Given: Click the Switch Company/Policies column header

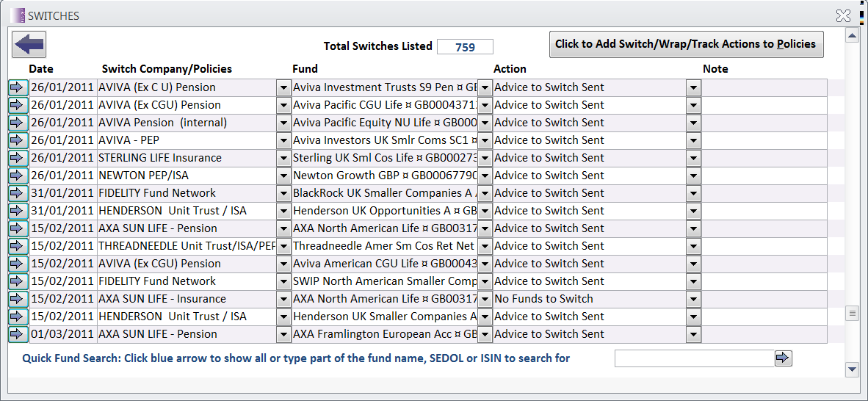Looking at the screenshot, I should (167, 69).
